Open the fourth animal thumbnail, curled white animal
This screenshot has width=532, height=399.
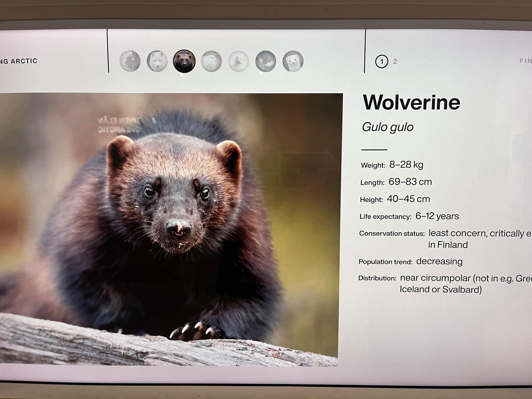(211, 61)
